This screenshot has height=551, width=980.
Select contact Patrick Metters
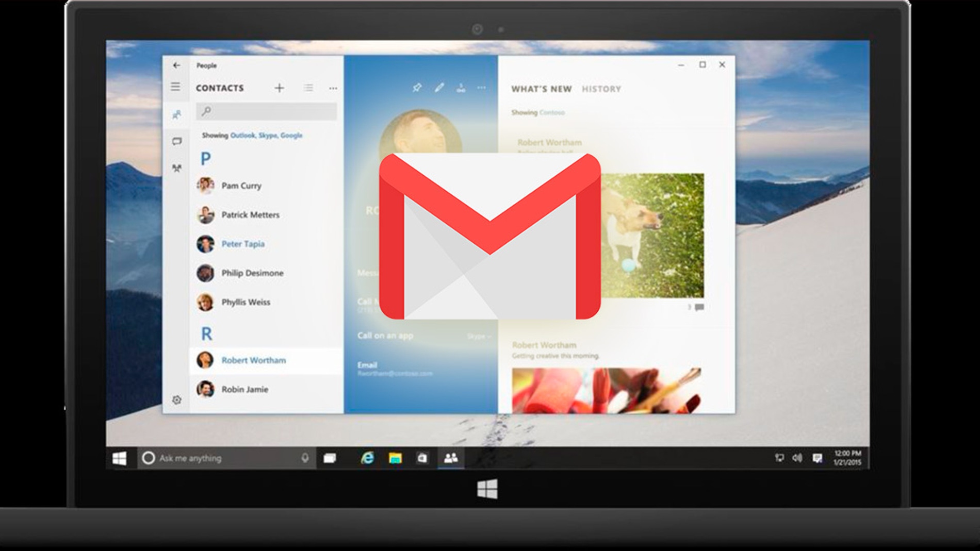266,215
